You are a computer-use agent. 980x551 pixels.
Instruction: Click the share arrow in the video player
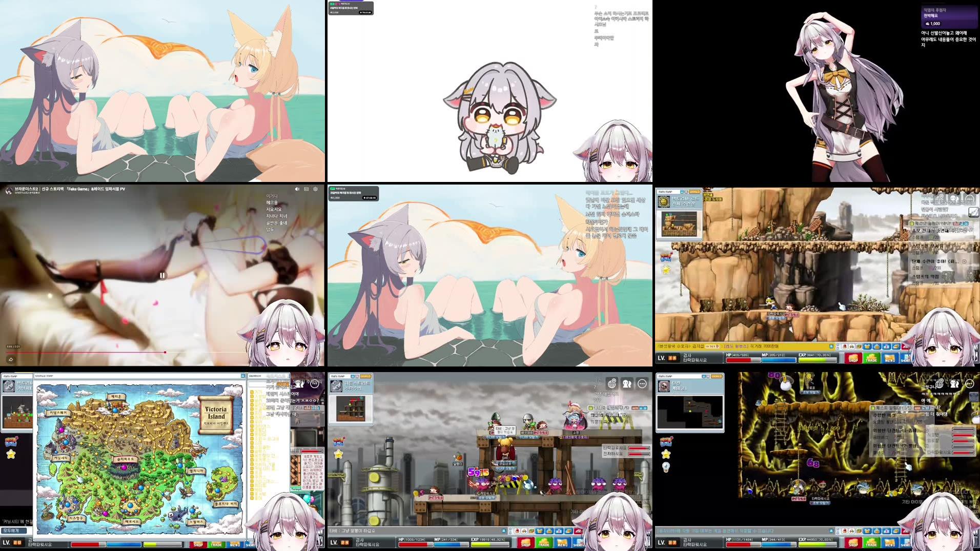point(10,359)
